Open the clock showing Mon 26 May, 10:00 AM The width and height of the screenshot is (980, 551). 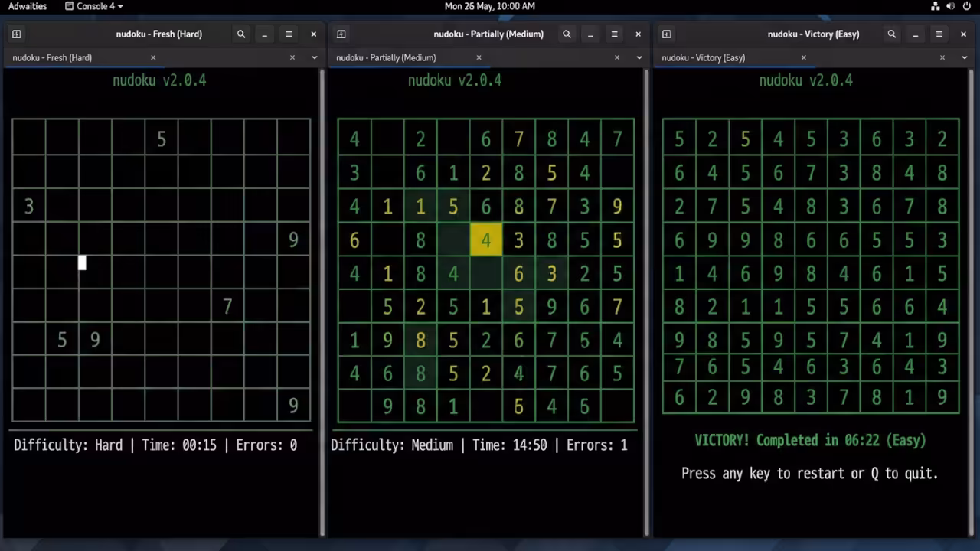490,6
